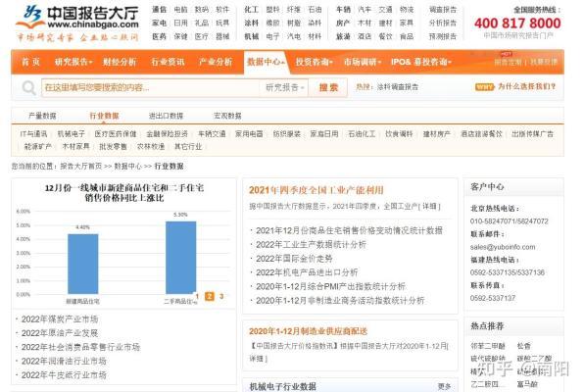The height and width of the screenshot is (392, 584).
Task: Click the orange WHY badge icon
Action: click(x=484, y=87)
